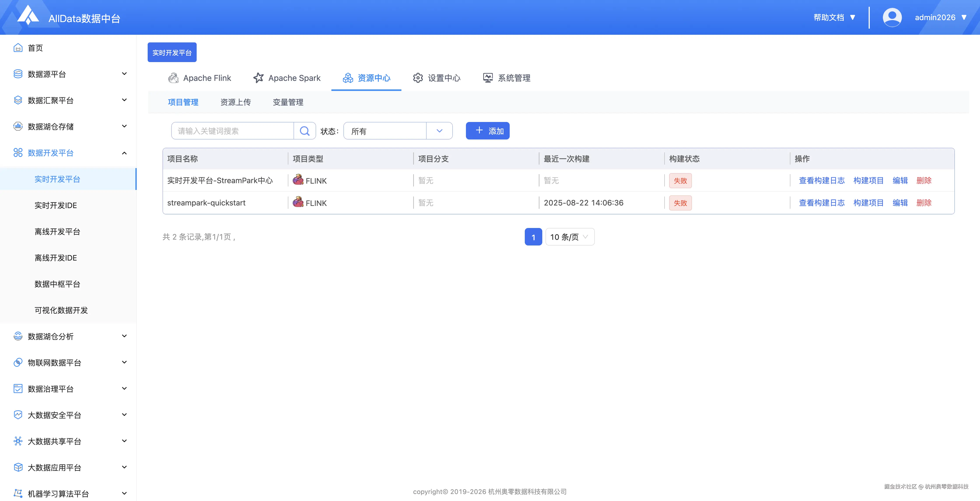Expand the 数据湖仓分析 menu chevron
Image resolution: width=980 pixels, height=501 pixels.
(x=124, y=336)
